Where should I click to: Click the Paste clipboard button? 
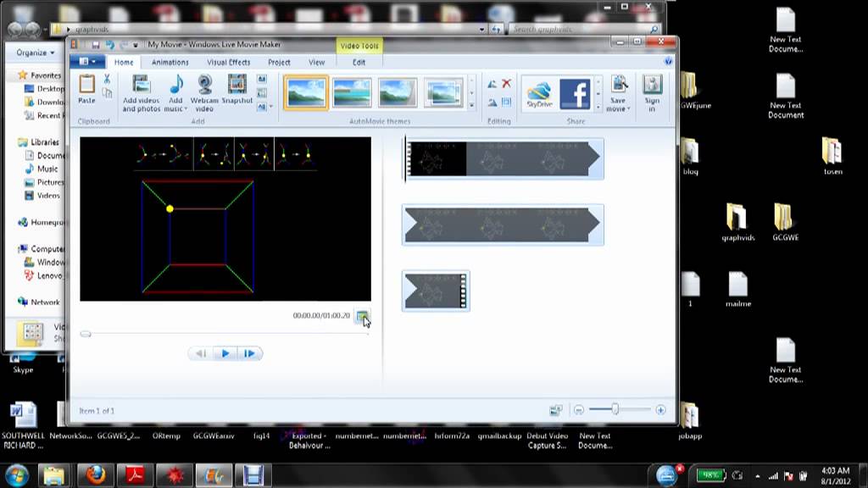pyautogui.click(x=86, y=90)
